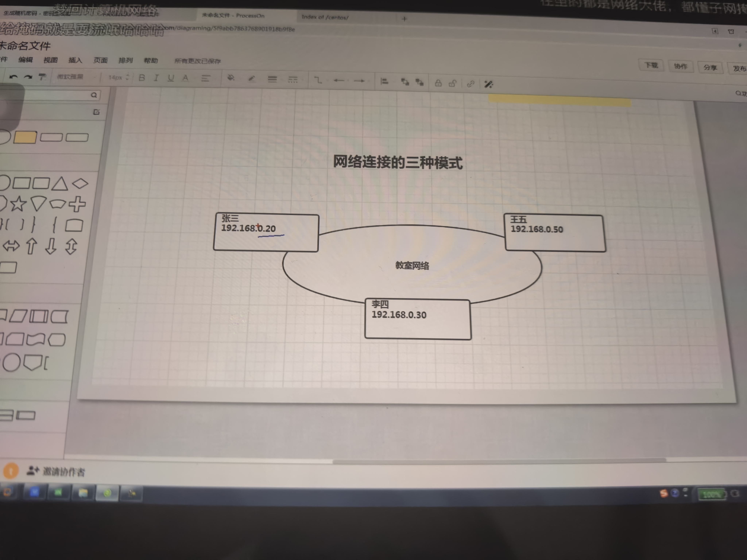Toggle underline text formatting
This screenshot has width=747, height=560.
tap(171, 78)
